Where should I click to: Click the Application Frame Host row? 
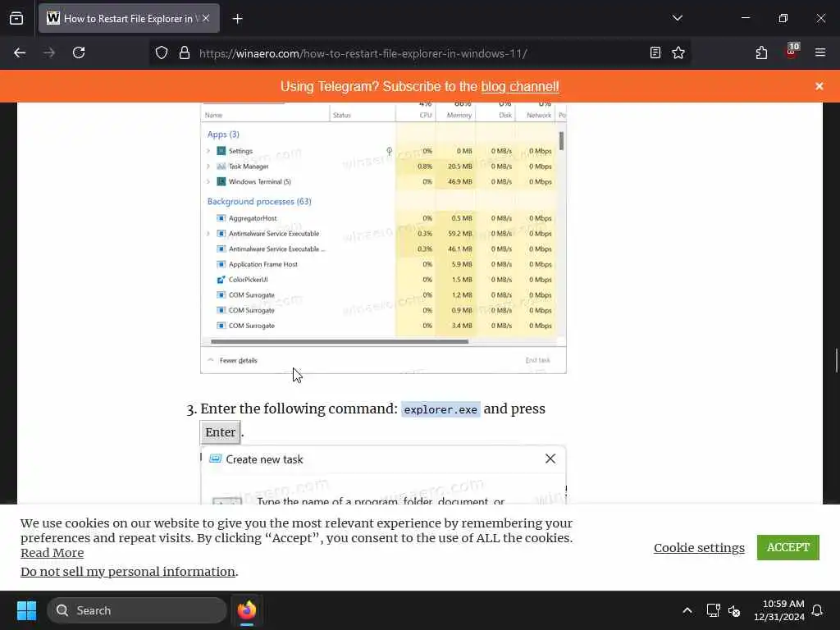[x=379, y=264]
